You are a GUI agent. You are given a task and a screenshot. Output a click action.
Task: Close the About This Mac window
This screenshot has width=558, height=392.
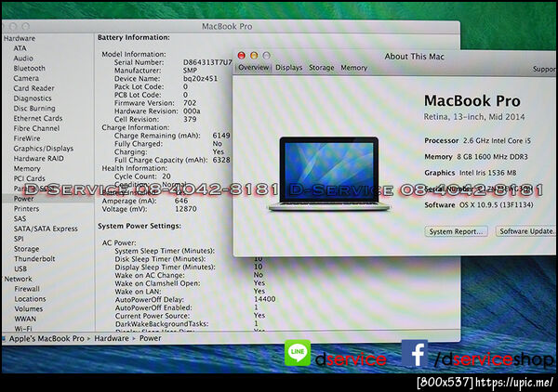tap(242, 56)
